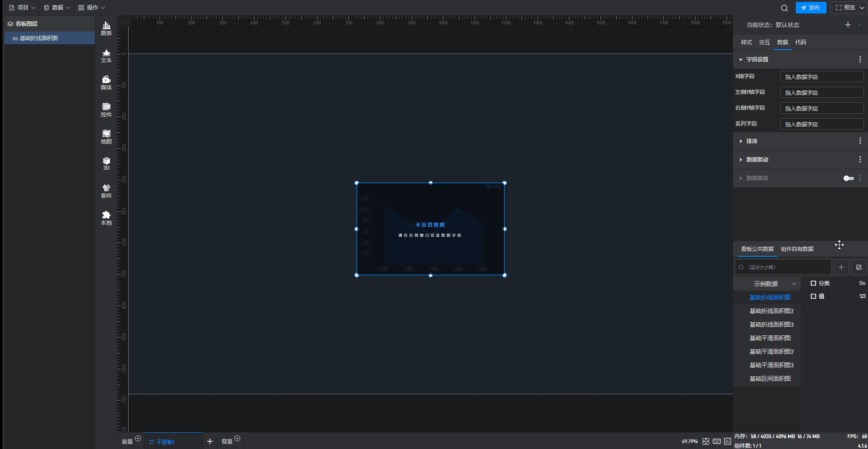The width and height of the screenshot is (868, 449).
Task: Select dataset 基础折线面积图2
Action: pos(771,311)
